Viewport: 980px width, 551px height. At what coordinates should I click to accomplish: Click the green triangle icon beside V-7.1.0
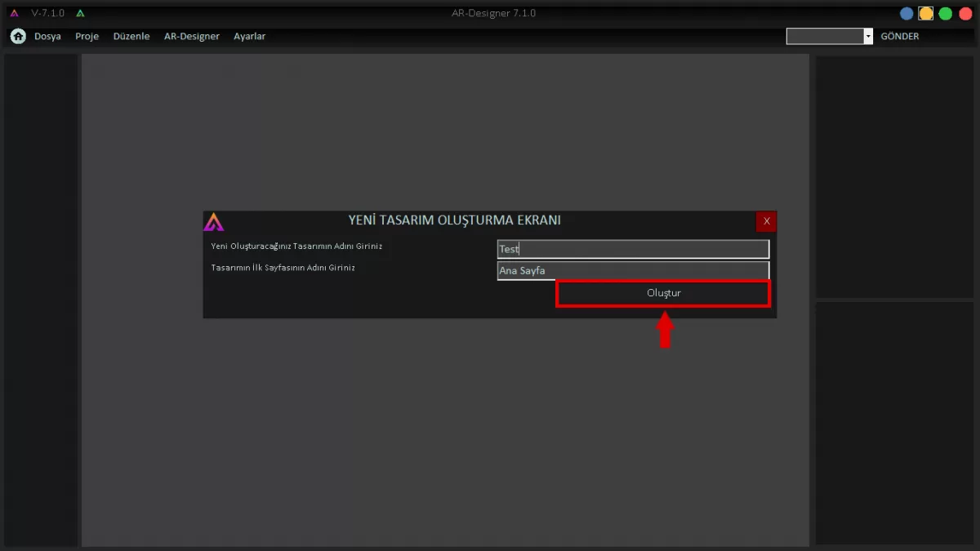pos(80,13)
